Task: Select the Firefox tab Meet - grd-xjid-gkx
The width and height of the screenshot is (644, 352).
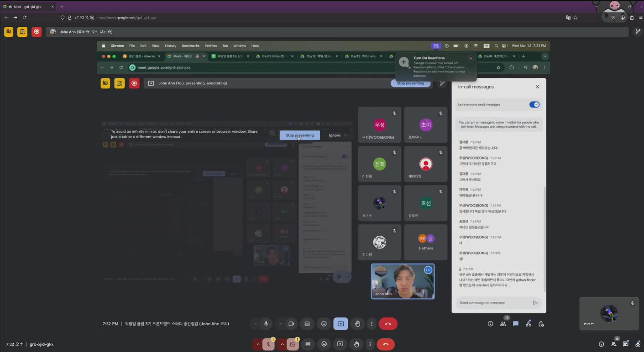Action: pos(27,7)
